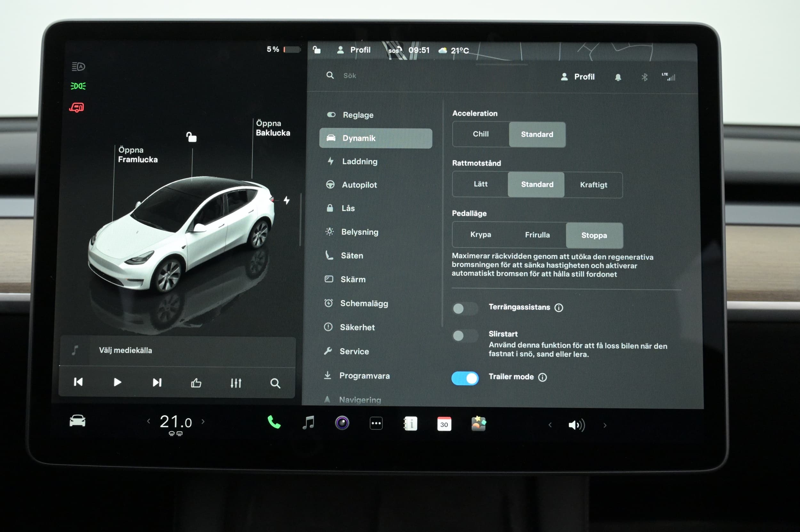Decrease temperature with left arrow by 21.0
Image resolution: width=800 pixels, height=532 pixels.
(149, 421)
